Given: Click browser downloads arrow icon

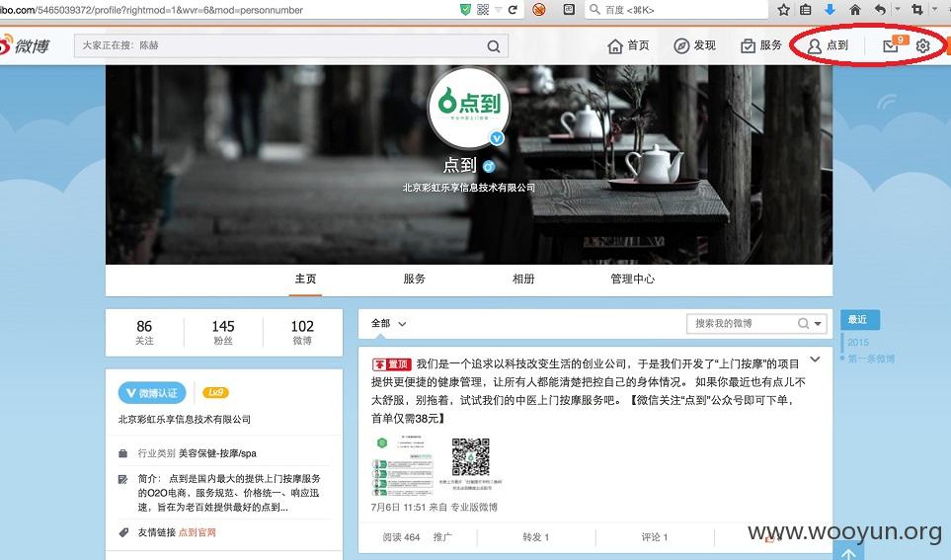Looking at the screenshot, I should (x=830, y=9).
